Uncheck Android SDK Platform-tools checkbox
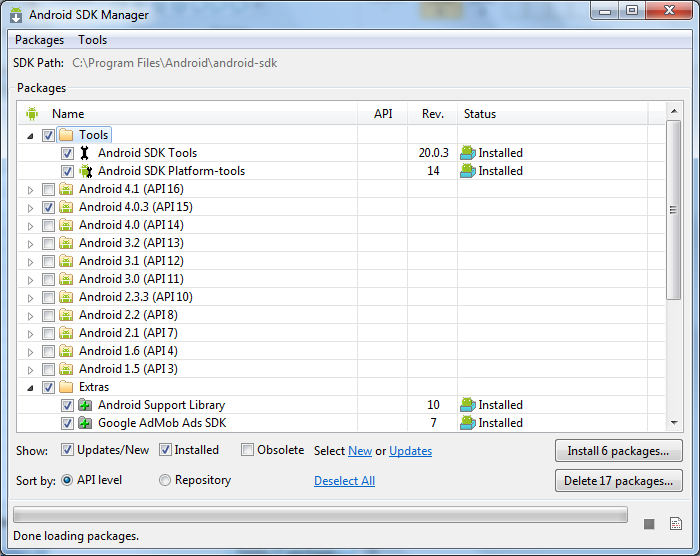Viewport: 700px width, 556px height. (67, 171)
